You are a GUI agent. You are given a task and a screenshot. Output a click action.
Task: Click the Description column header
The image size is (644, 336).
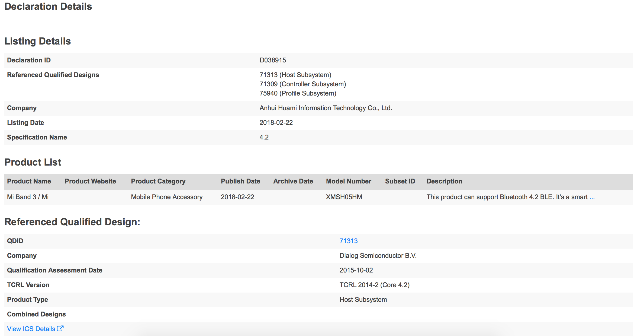pos(444,181)
